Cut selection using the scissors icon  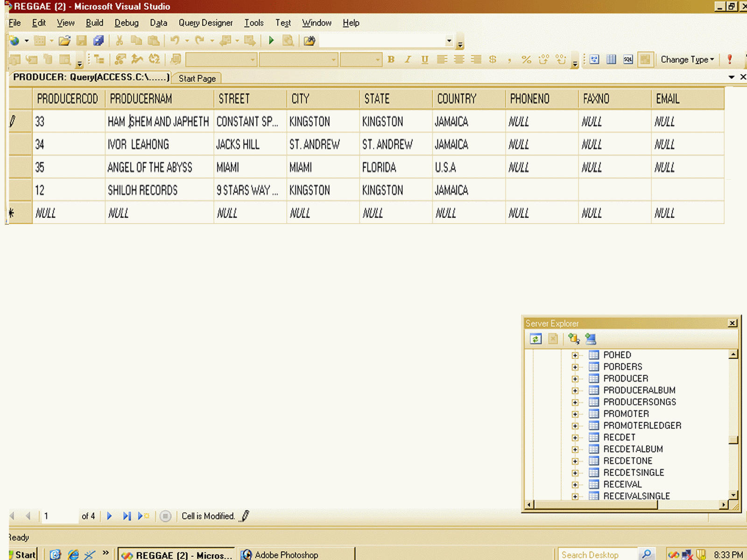click(x=119, y=41)
